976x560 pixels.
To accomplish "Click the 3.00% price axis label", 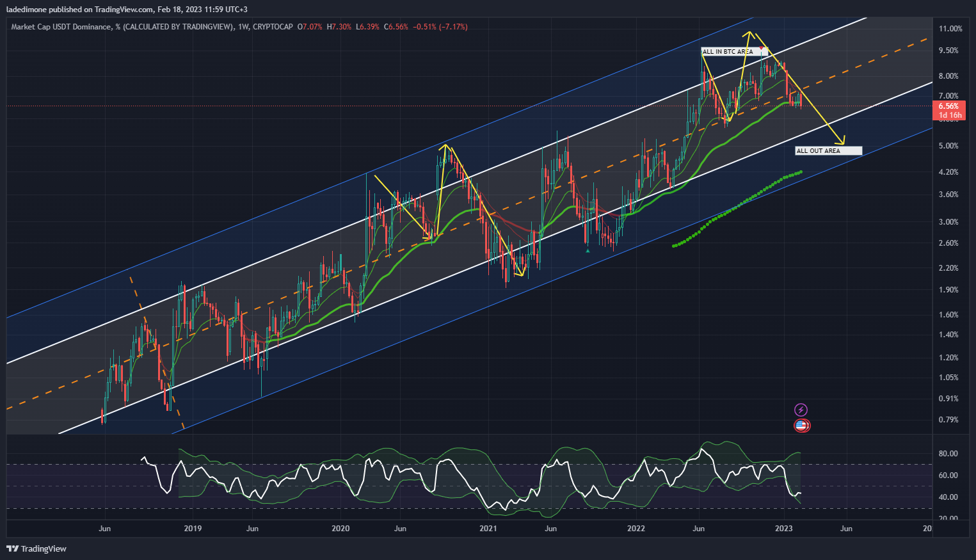I will (948, 222).
